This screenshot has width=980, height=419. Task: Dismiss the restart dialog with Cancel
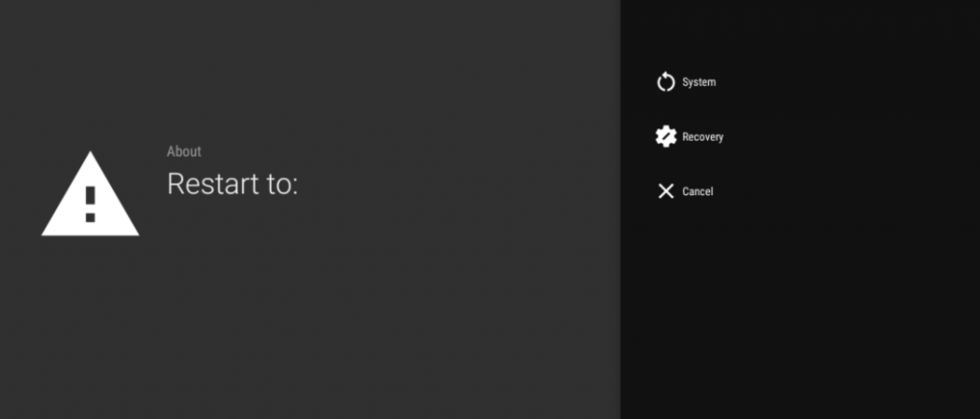tap(685, 191)
